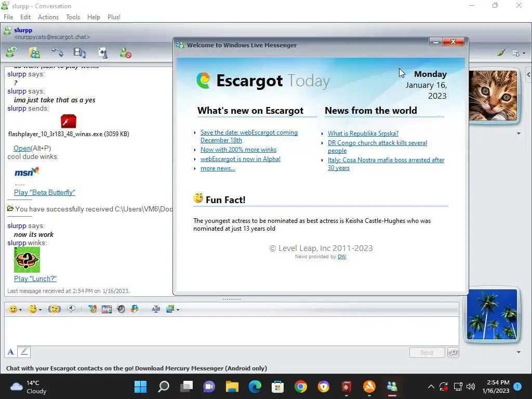Click the search icon next to Send
532x399 pixels.
pyautogui.click(x=453, y=353)
